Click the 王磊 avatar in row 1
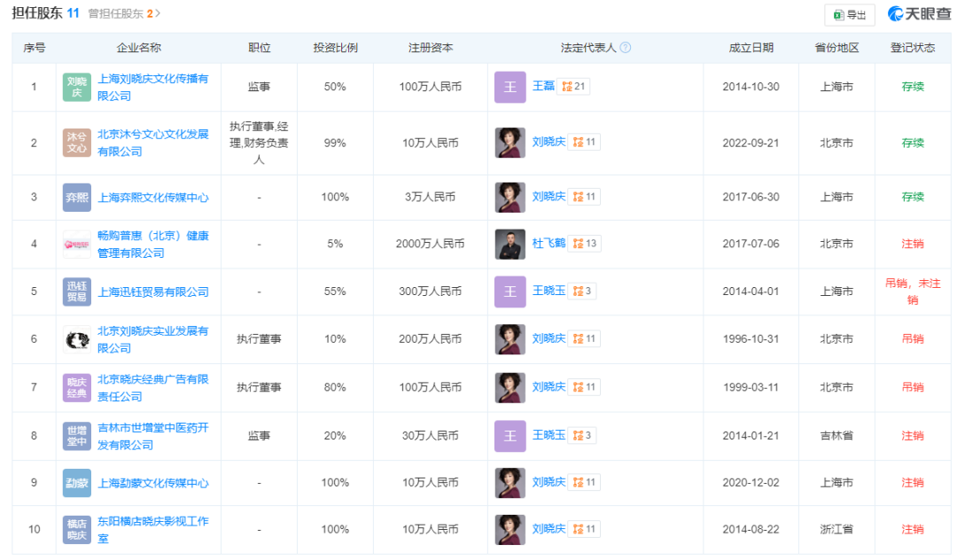957x560 pixels. [x=510, y=87]
